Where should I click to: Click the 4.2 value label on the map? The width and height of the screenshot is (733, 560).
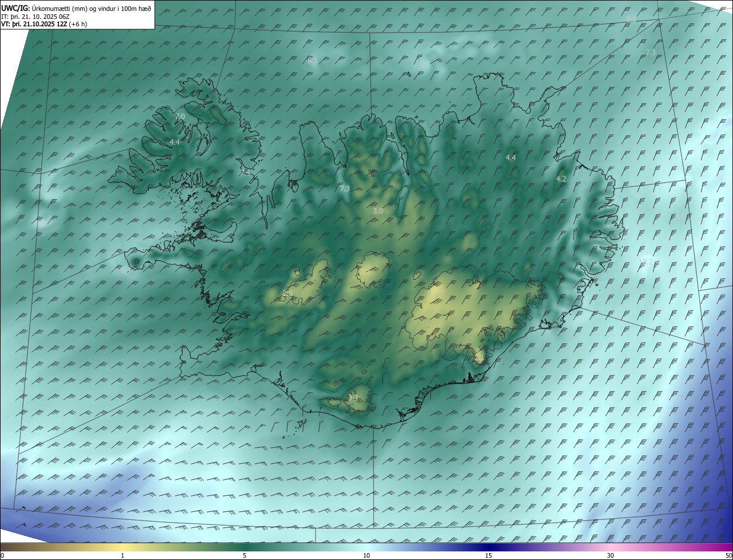click(x=561, y=179)
